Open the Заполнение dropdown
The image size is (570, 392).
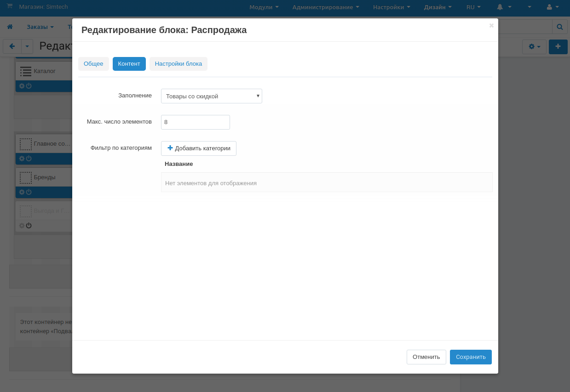(211, 96)
